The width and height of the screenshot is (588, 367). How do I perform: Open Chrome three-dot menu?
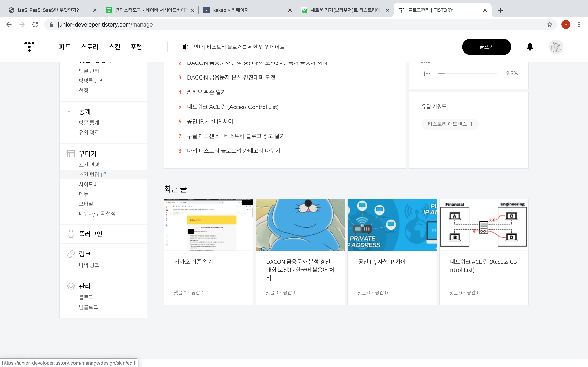coord(579,24)
